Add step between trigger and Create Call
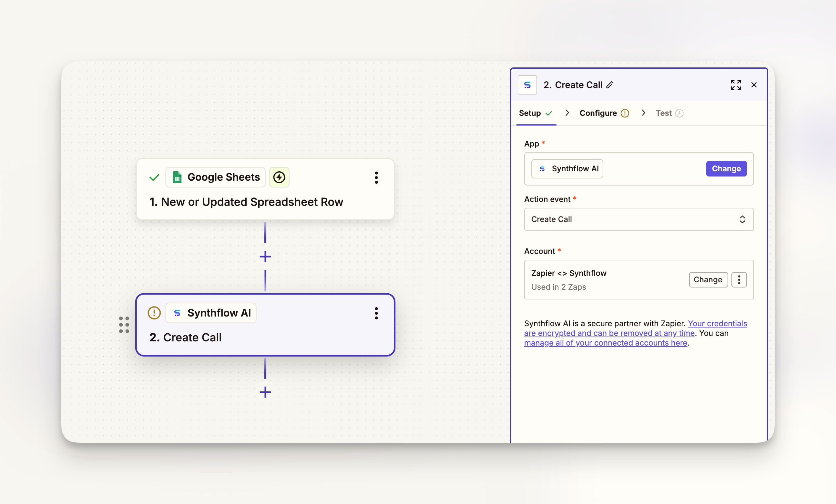This screenshot has height=504, width=836. (265, 257)
